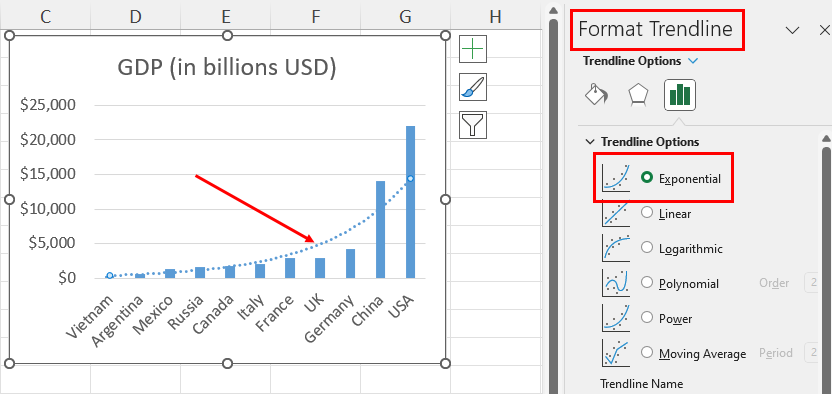
Task: Click the chart's bottom-right resize handle
Action: 445,363
